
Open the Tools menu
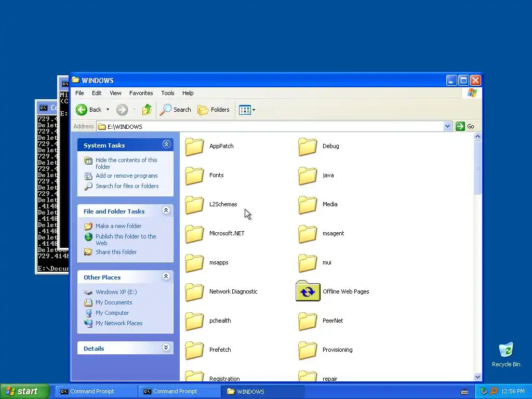coord(168,93)
